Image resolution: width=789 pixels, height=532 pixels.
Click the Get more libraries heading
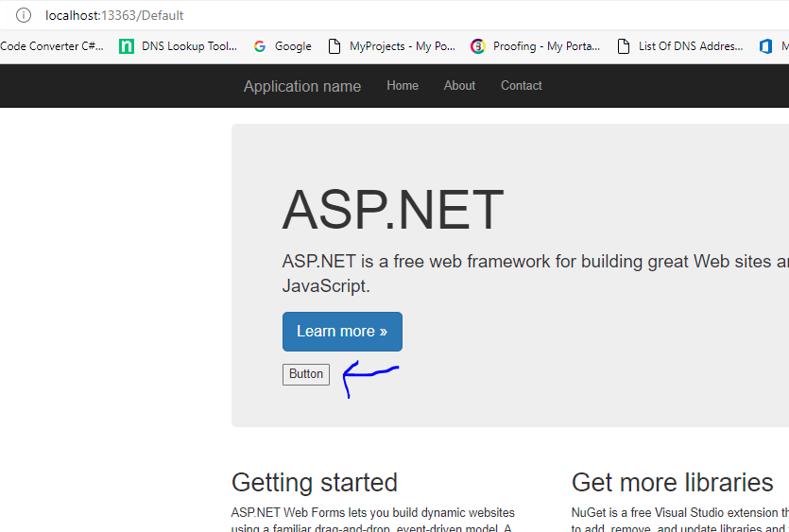672,483
